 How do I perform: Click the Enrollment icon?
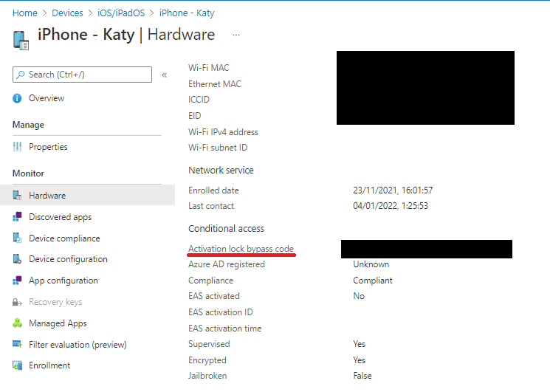pyautogui.click(x=17, y=365)
